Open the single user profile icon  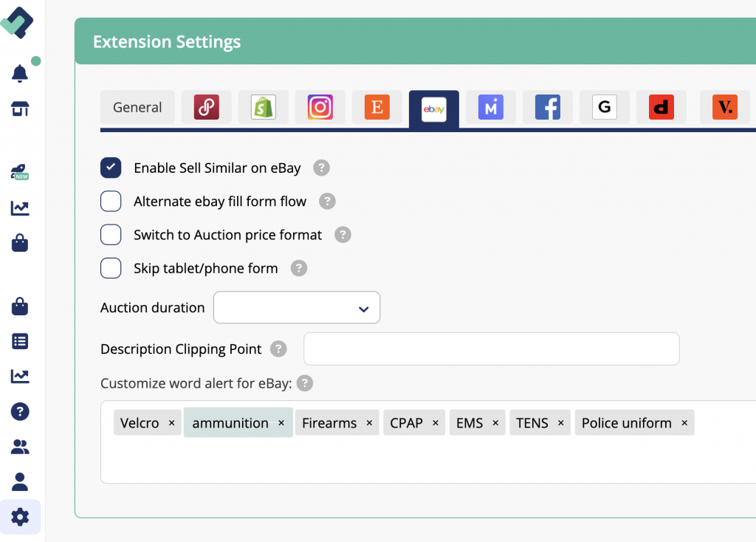[x=20, y=481]
